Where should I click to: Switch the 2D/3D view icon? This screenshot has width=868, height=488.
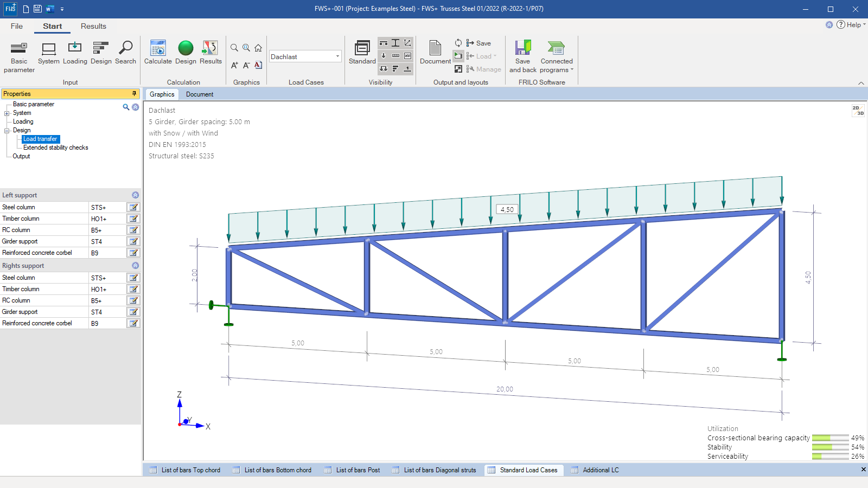858,111
